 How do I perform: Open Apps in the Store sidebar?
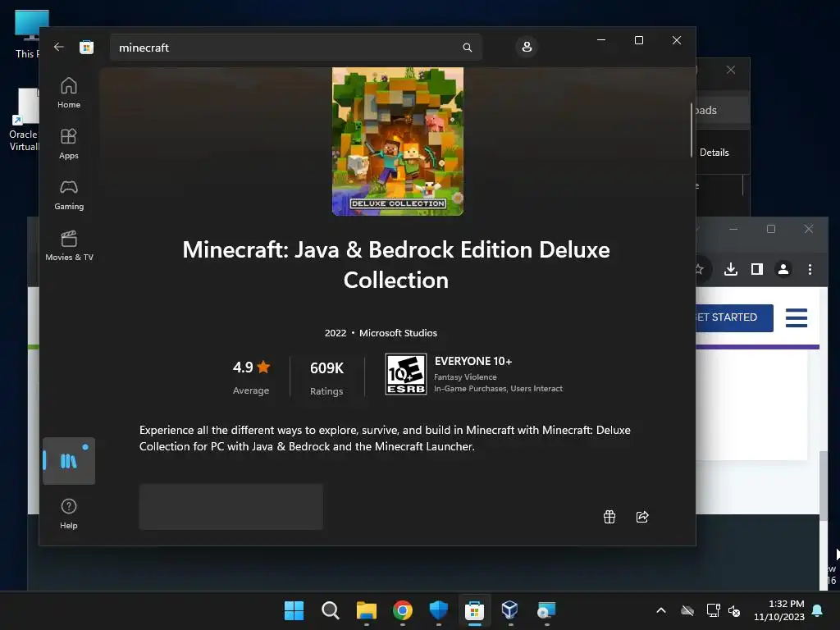point(69,144)
